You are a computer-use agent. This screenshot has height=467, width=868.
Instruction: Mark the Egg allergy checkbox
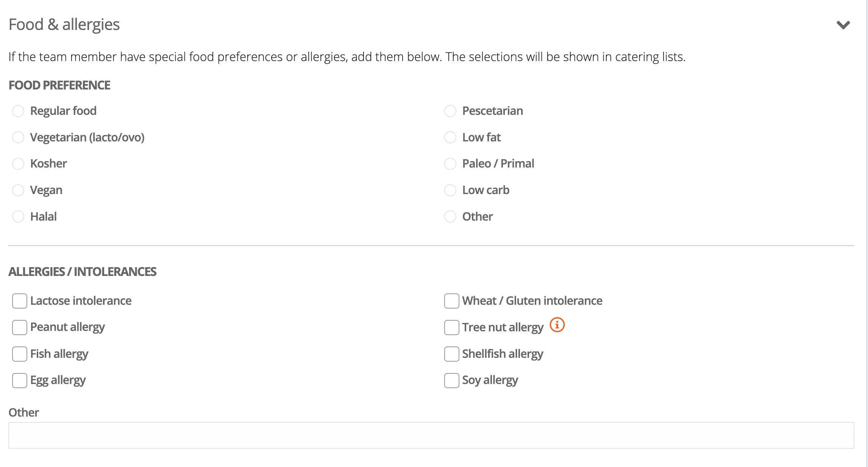[20, 381]
